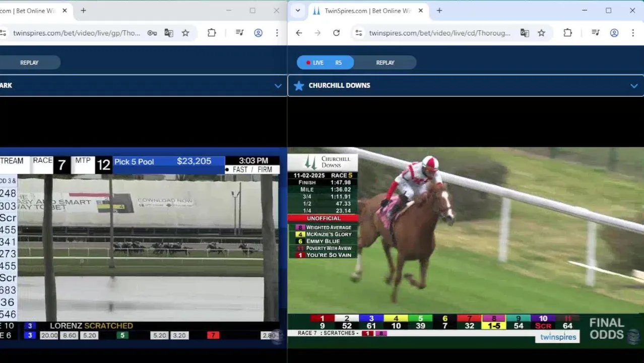The image size is (644, 363).
Task: Open profile avatar in left window
Action: [258, 33]
